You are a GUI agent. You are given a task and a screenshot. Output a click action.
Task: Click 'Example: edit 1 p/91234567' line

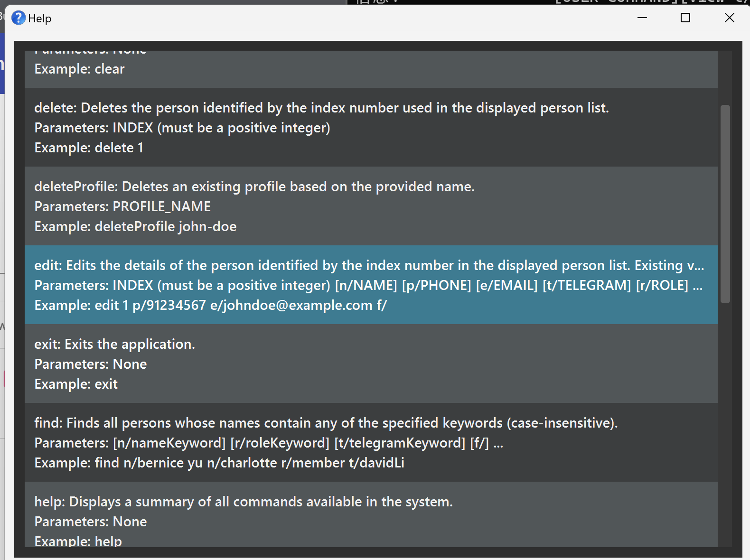coord(211,306)
